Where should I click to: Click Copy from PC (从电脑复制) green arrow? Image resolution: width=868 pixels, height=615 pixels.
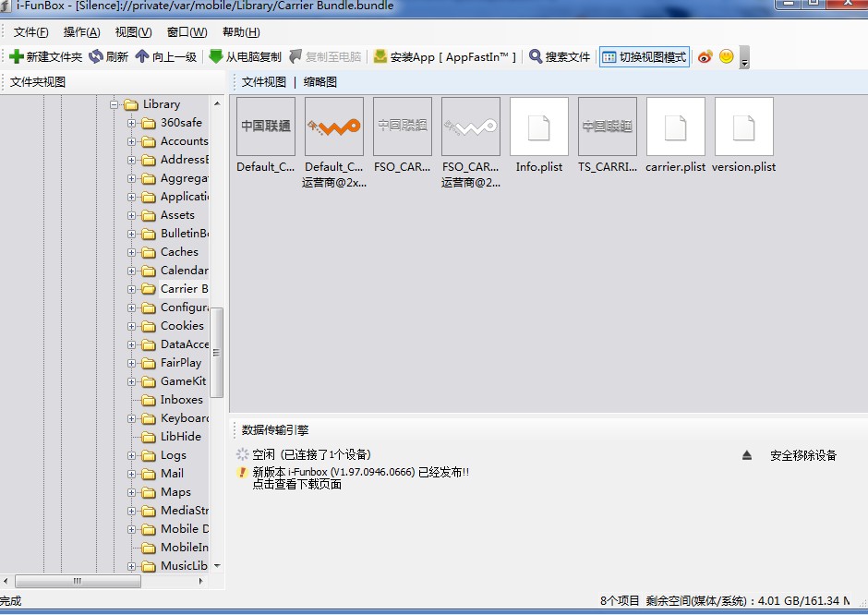216,56
